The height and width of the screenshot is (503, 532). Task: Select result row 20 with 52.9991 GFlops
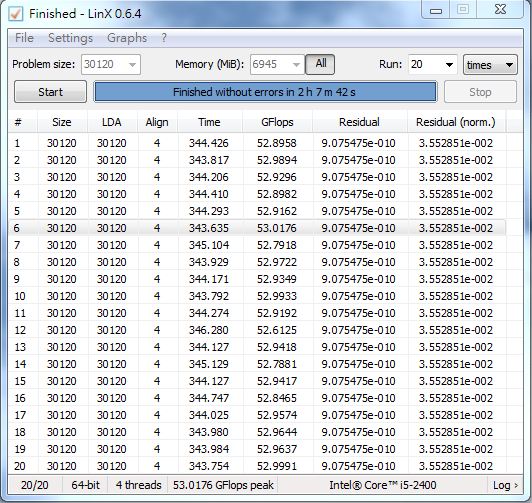coord(257,466)
